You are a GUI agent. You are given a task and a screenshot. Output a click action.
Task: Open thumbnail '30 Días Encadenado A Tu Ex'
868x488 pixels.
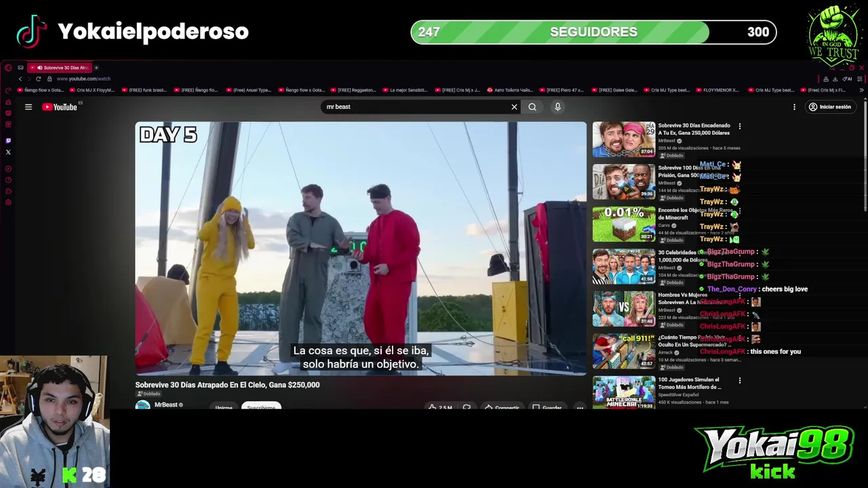pos(624,140)
